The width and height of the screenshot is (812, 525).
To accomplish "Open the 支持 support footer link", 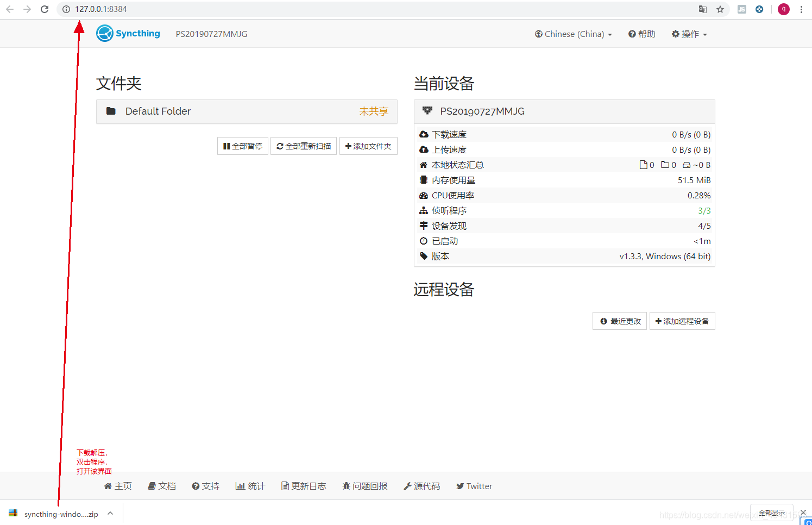I will [x=205, y=486].
